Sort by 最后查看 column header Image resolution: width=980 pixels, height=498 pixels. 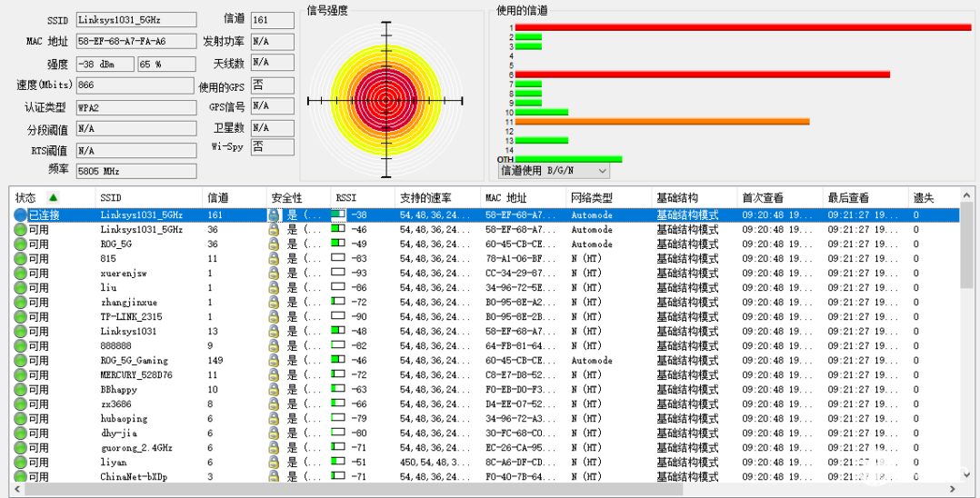(866, 197)
